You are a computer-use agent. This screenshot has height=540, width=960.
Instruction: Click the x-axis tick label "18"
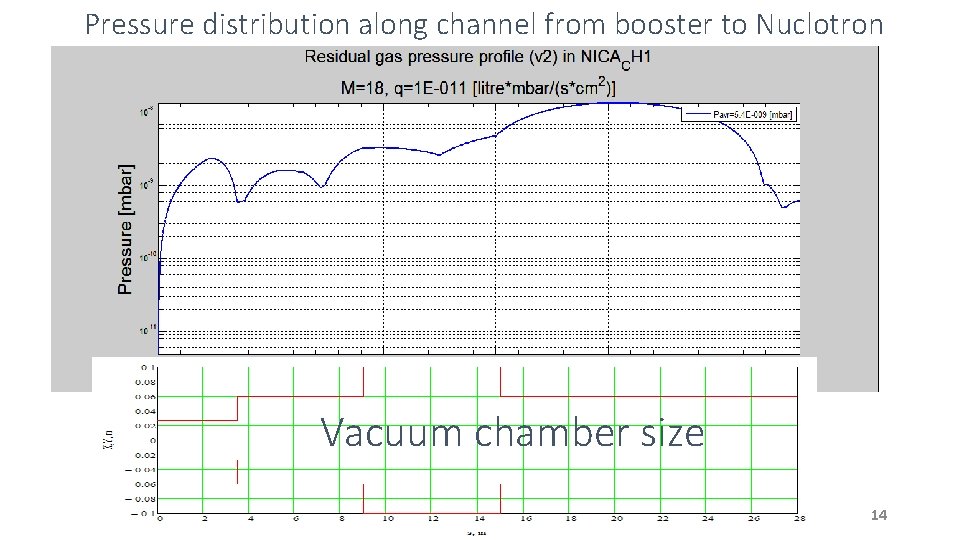pyautogui.click(x=571, y=519)
